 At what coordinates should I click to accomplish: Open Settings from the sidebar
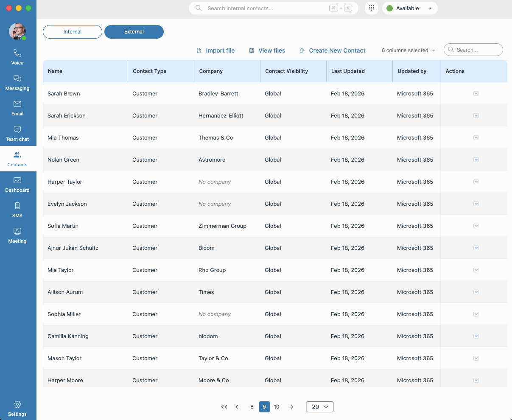17,408
